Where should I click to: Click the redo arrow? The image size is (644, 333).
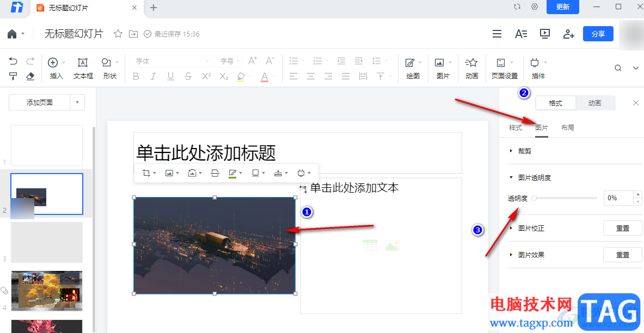(x=30, y=61)
